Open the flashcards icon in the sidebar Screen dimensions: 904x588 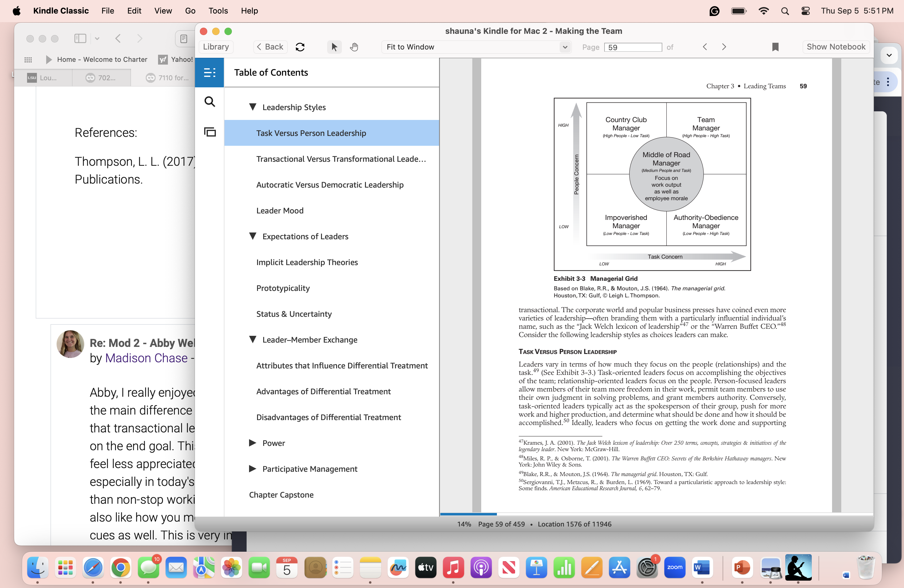coord(210,132)
